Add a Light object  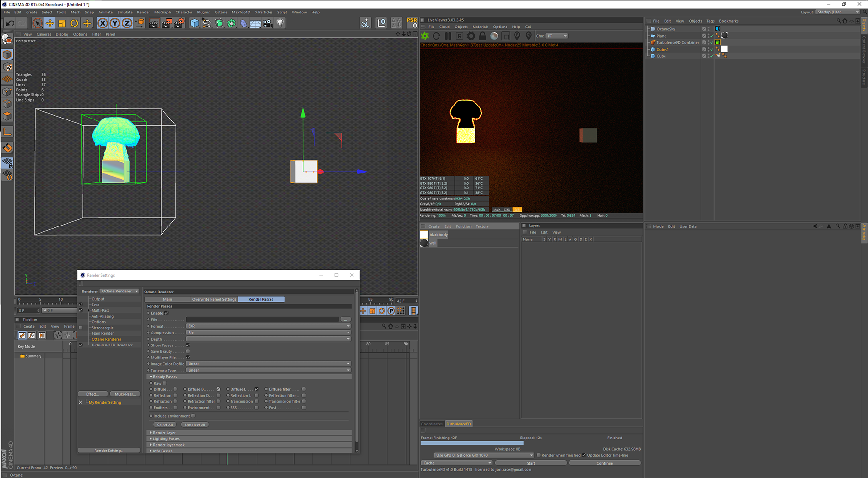280,23
